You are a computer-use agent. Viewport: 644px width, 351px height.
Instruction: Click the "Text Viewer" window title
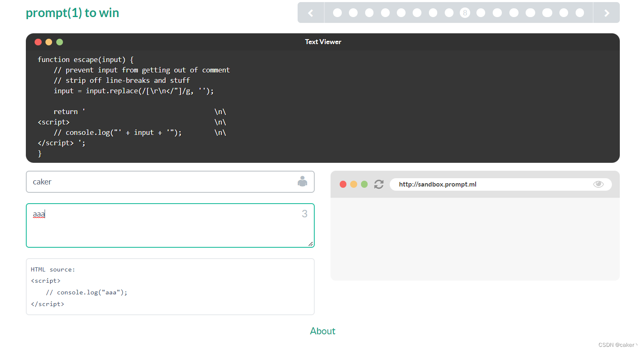323,42
